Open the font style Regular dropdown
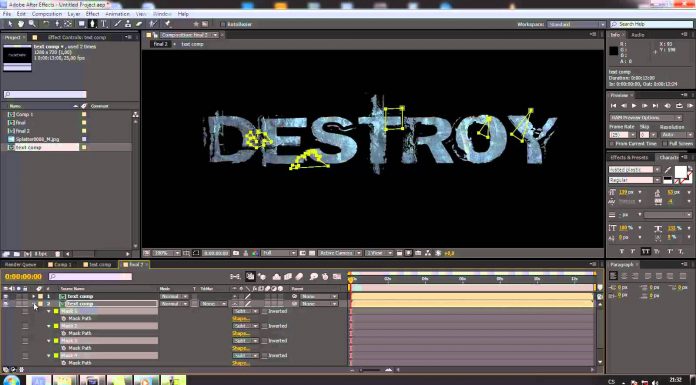The height and width of the screenshot is (385, 696). pos(634,180)
